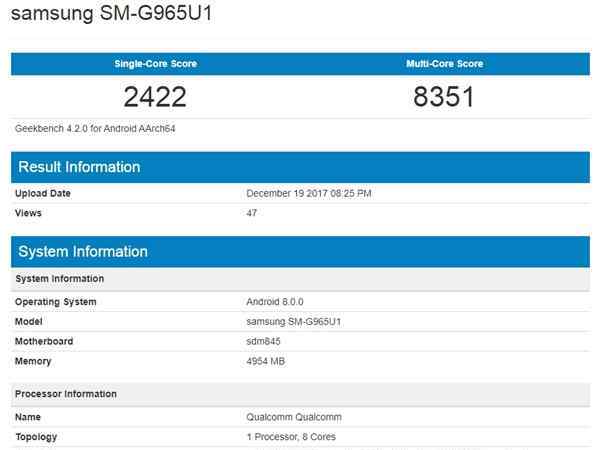This screenshot has width=600, height=450.
Task: Click 'Geekbench 4.2.0 for Android AArch64' text
Action: click(x=95, y=129)
